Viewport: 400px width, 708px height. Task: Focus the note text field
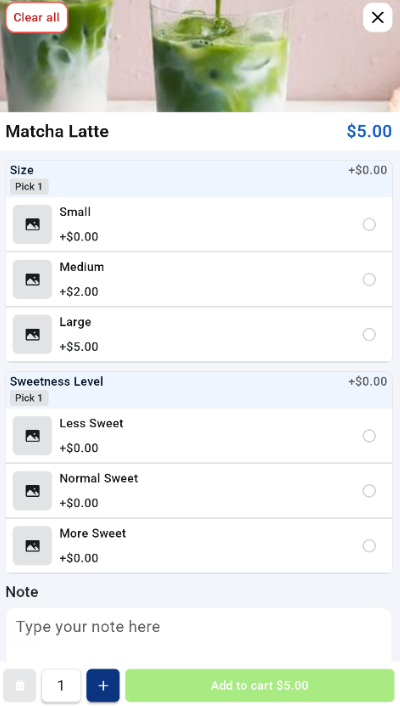coord(199,636)
